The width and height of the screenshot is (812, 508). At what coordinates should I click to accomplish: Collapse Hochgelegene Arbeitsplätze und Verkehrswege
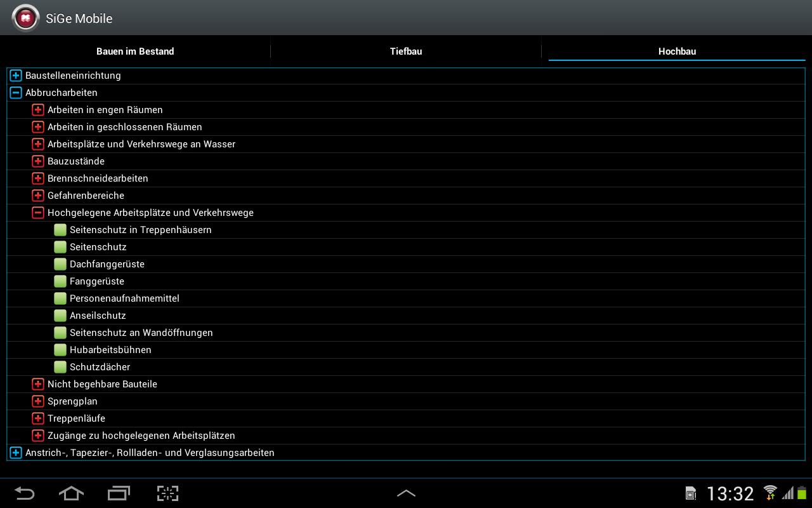click(x=38, y=213)
